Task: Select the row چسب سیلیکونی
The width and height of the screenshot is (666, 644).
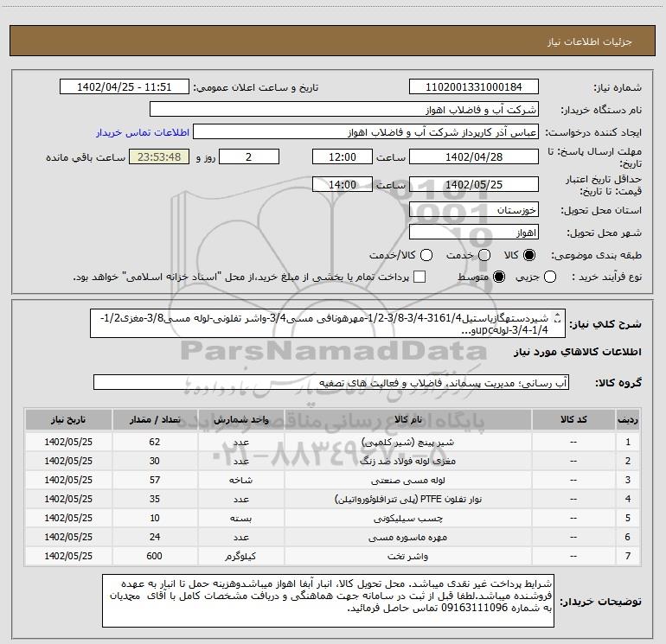Action: pos(332,518)
